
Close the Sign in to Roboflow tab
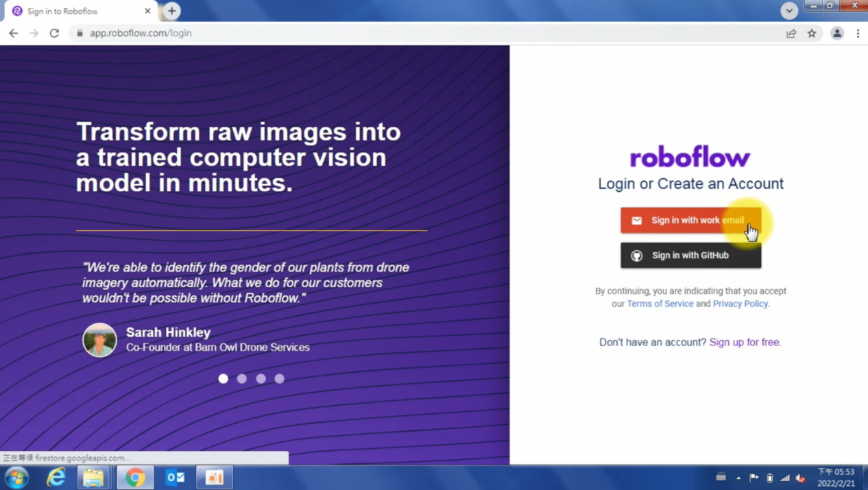point(147,11)
